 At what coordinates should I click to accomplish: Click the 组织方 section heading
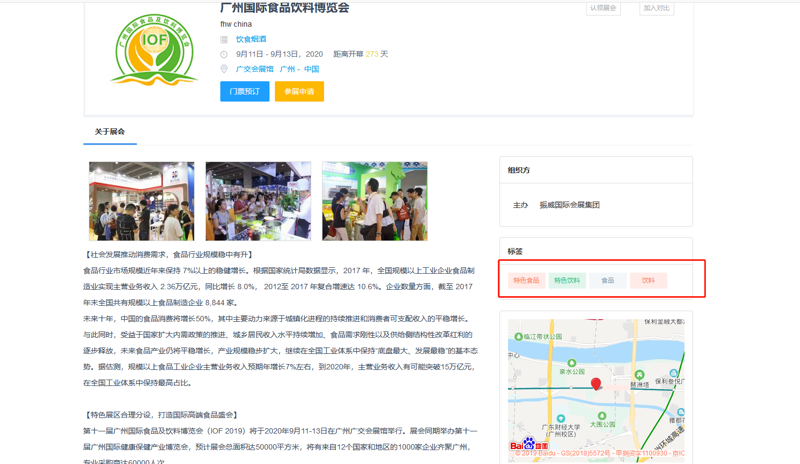(518, 170)
